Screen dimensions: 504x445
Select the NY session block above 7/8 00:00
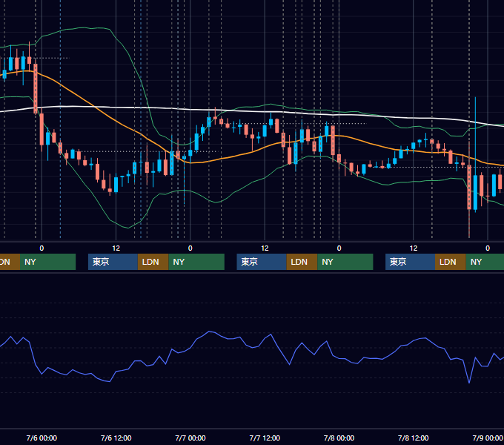pyautogui.click(x=345, y=262)
